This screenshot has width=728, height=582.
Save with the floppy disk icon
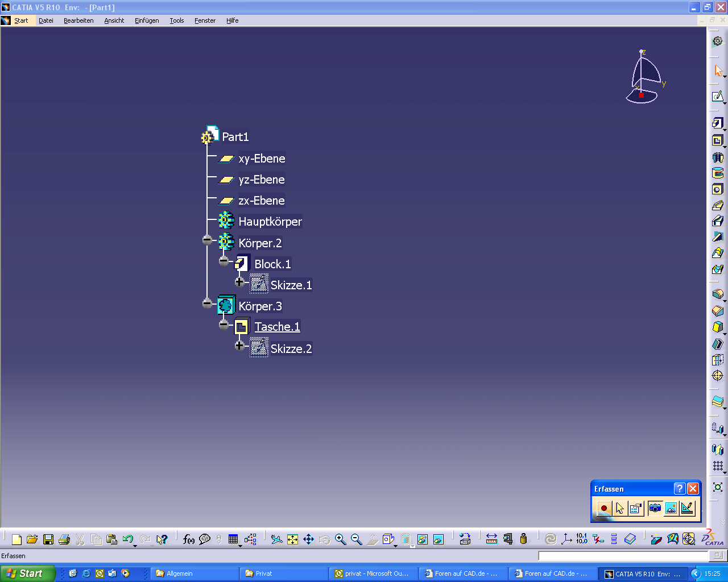click(48, 539)
